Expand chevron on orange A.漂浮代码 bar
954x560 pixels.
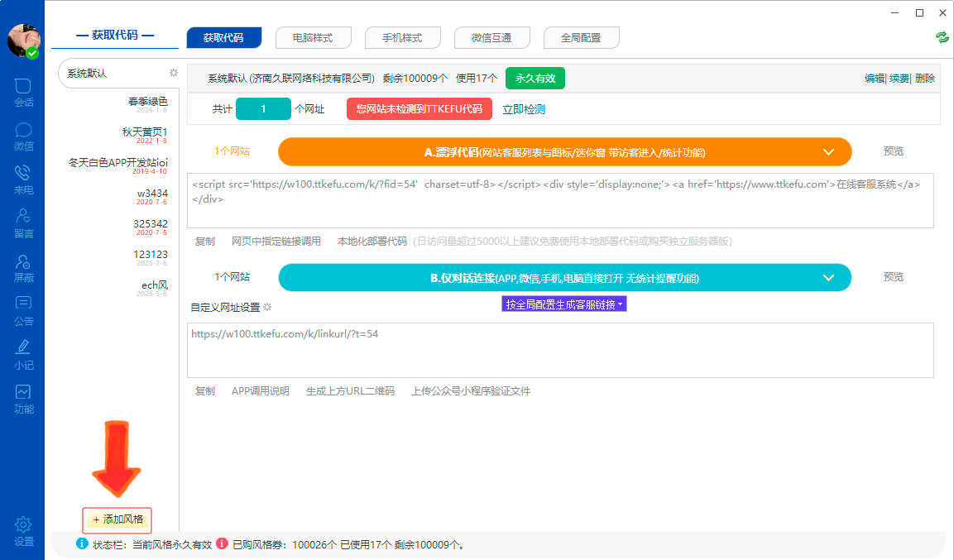(x=828, y=152)
